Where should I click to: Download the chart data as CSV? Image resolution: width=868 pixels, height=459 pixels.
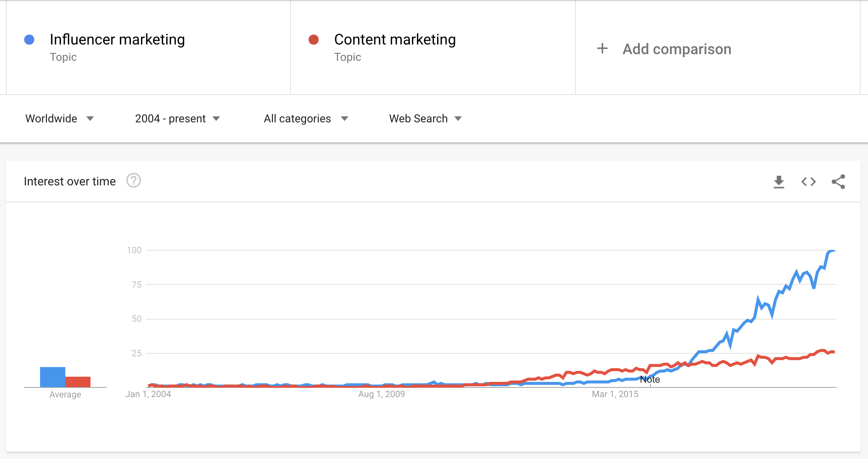point(778,181)
